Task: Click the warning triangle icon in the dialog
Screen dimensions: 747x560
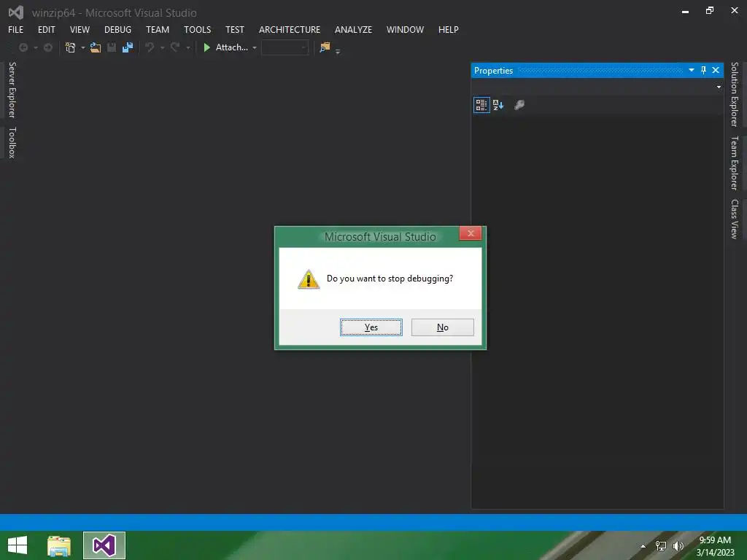Action: coord(309,279)
